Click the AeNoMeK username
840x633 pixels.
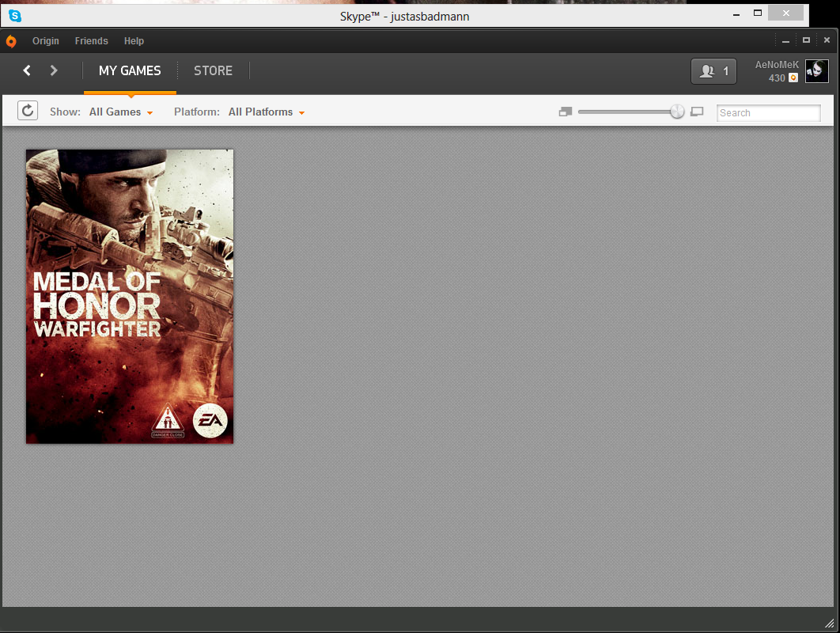(777, 65)
